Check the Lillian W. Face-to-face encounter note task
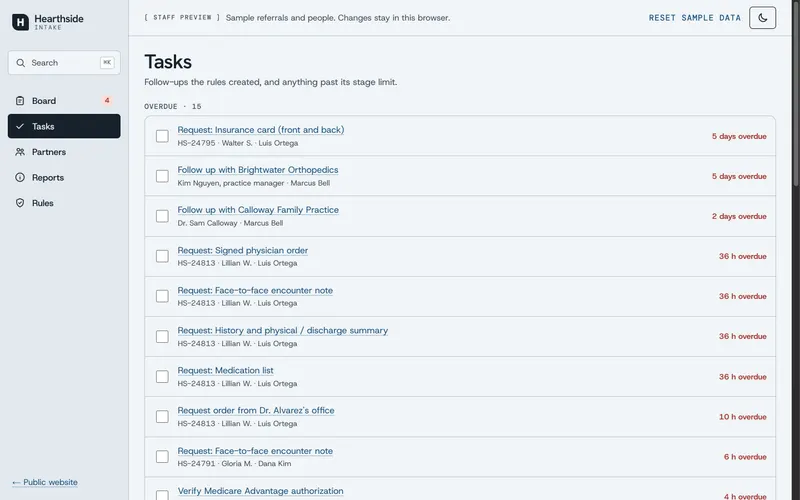Viewport: 800px width, 500px height. [162, 296]
